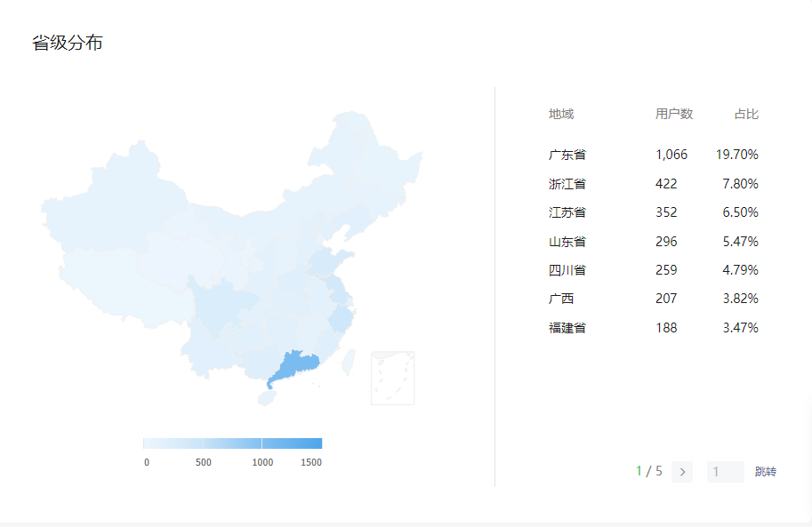812x527 pixels.
Task: Select the 福建省 row label
Action: [x=567, y=328]
